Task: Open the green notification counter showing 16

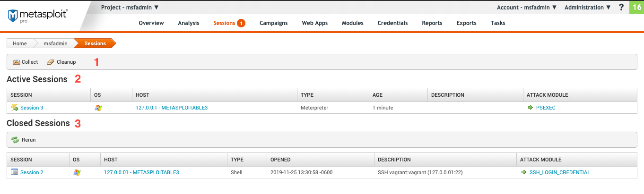Action: 636,7
